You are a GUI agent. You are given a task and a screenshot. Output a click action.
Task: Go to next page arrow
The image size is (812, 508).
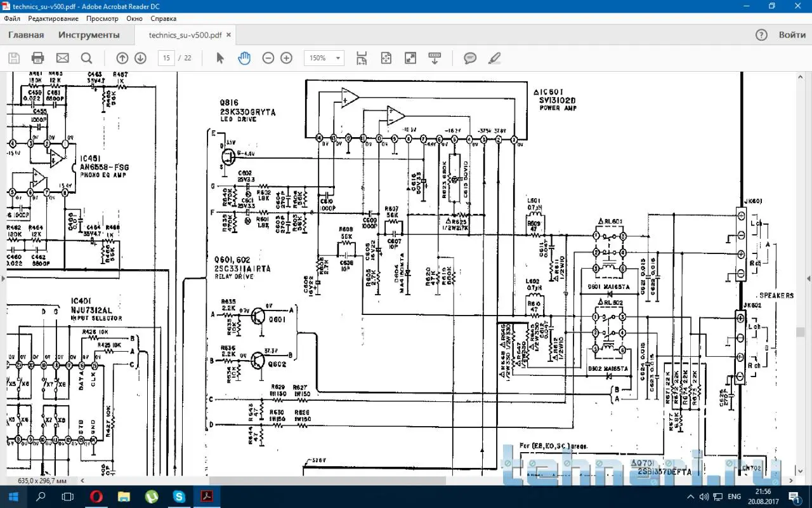140,58
